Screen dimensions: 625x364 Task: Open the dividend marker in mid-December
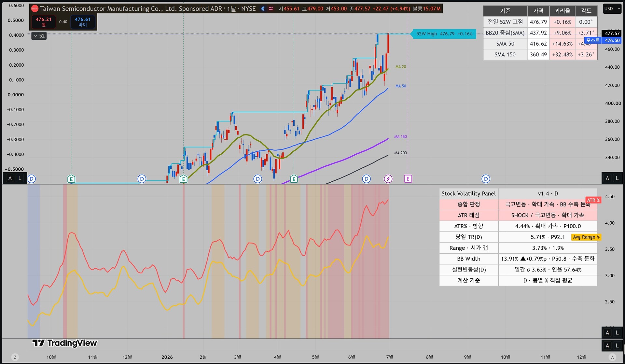point(142,179)
